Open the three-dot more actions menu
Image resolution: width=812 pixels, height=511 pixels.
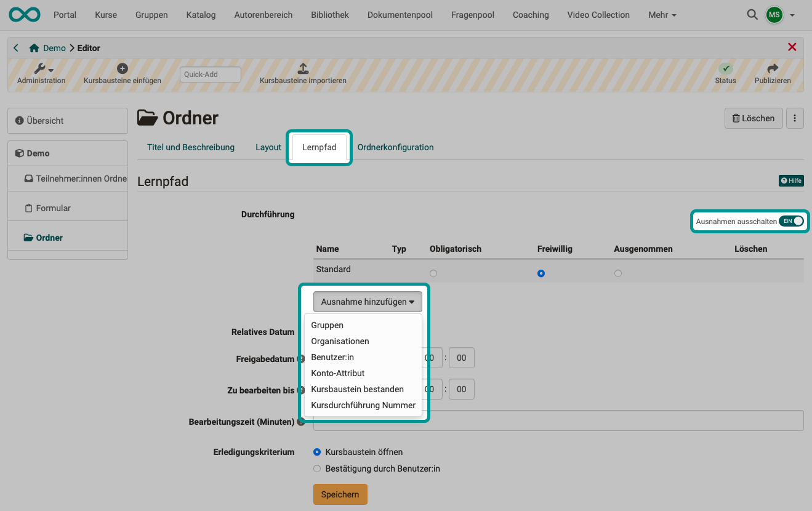click(x=795, y=118)
